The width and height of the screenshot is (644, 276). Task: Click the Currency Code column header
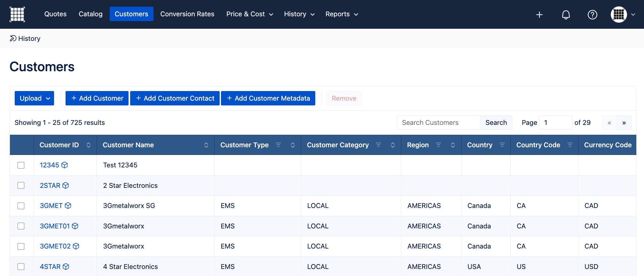pos(608,145)
